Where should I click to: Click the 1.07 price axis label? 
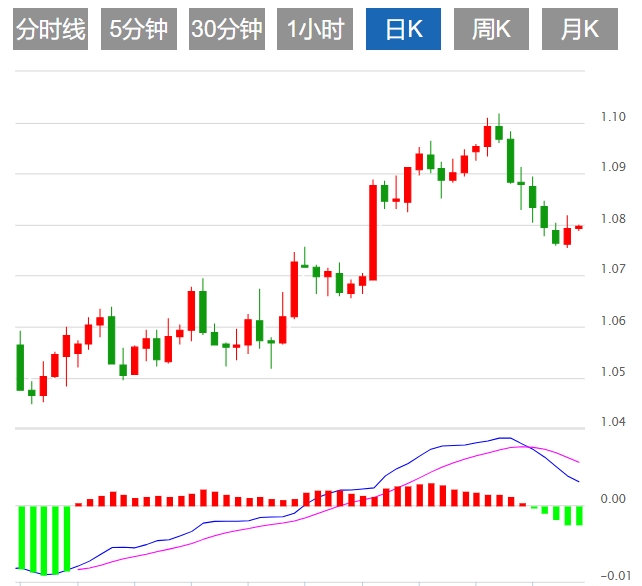613,269
